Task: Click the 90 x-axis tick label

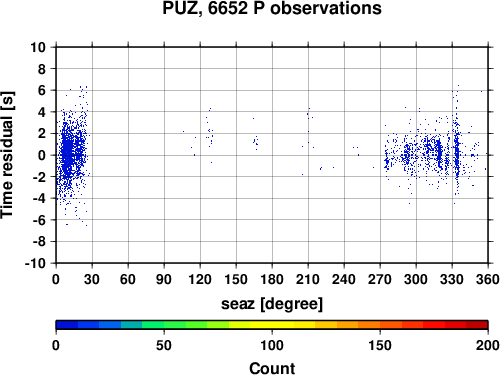Action: 164,279
